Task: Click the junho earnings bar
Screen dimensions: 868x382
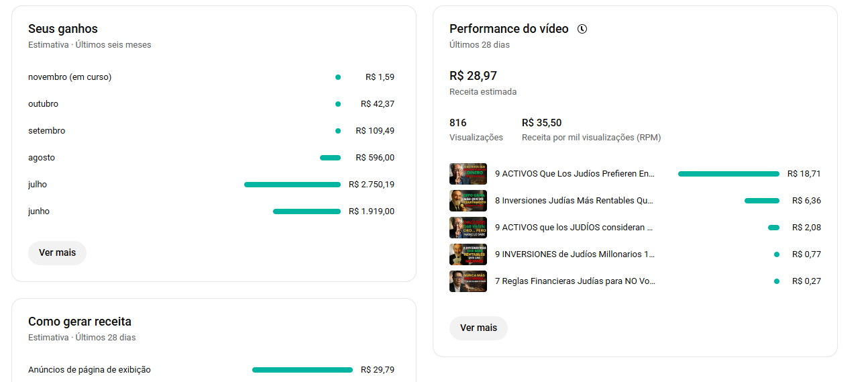Action: point(307,211)
